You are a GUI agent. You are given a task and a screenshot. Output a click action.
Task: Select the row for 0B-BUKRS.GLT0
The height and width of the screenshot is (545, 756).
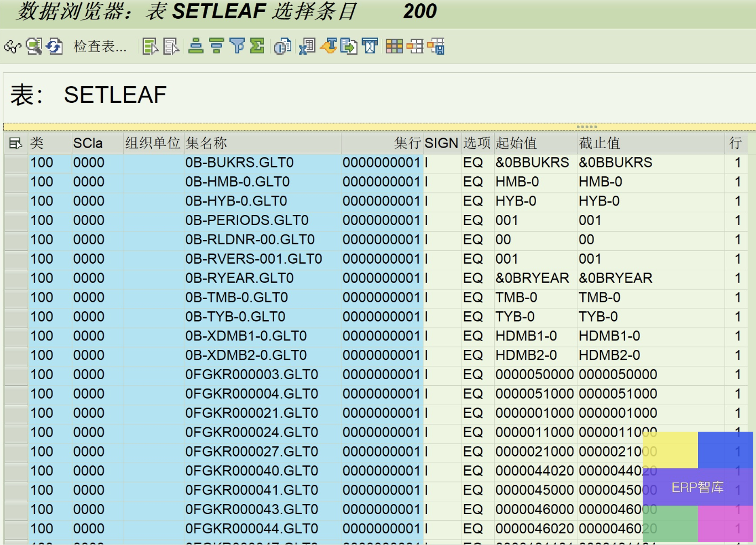[x=15, y=163]
